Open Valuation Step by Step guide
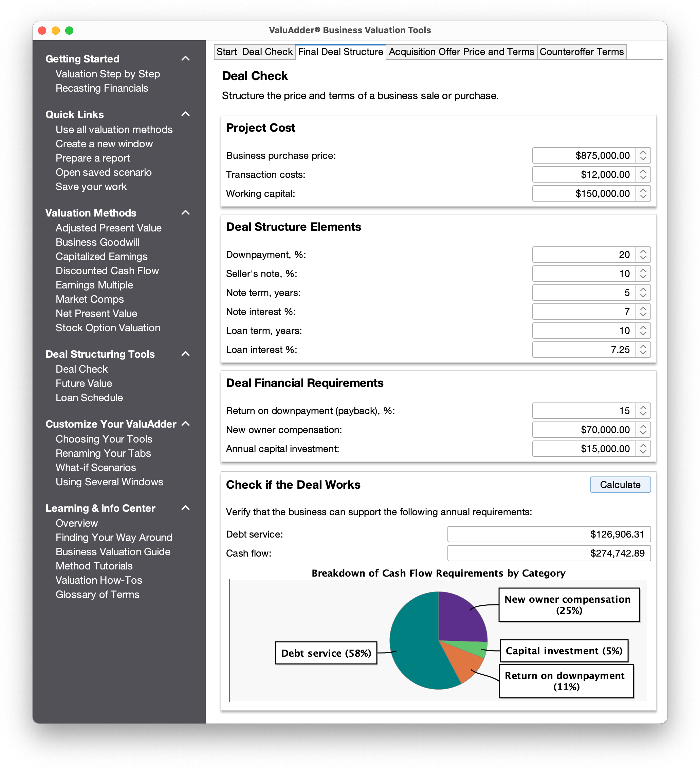This screenshot has width=700, height=769. coord(108,74)
